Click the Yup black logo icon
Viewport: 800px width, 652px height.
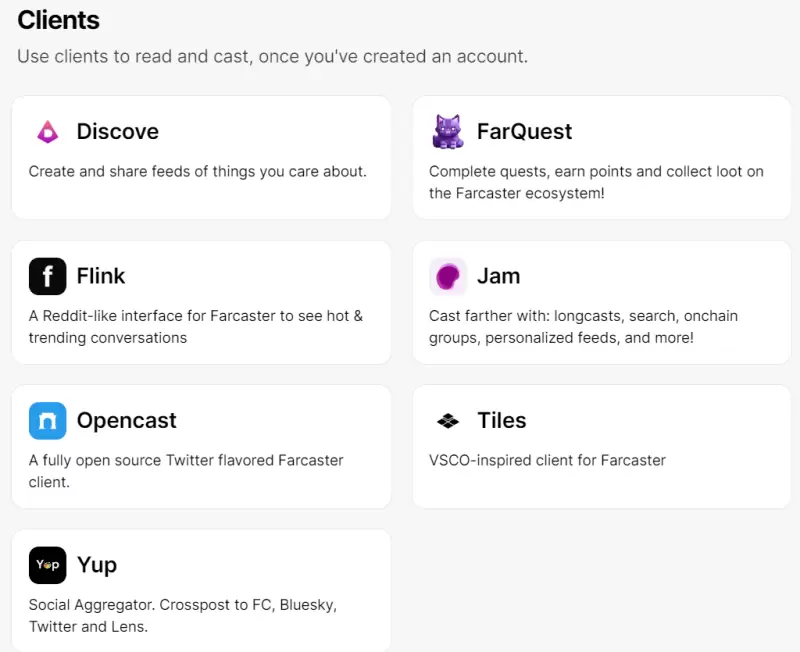47,565
